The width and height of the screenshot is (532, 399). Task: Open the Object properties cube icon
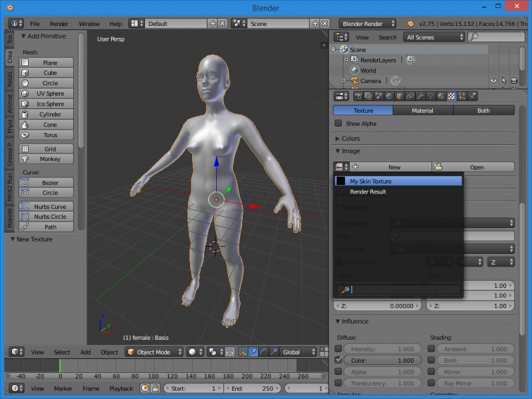(400, 96)
